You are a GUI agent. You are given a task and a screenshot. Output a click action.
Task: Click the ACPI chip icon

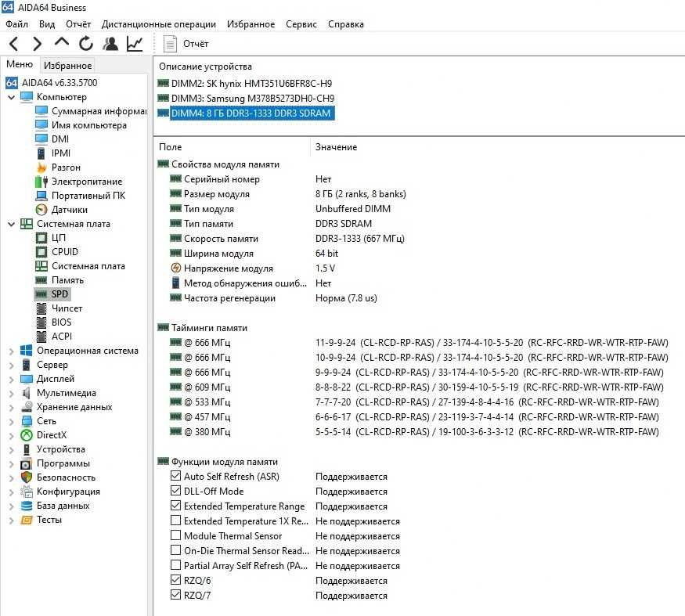point(41,336)
